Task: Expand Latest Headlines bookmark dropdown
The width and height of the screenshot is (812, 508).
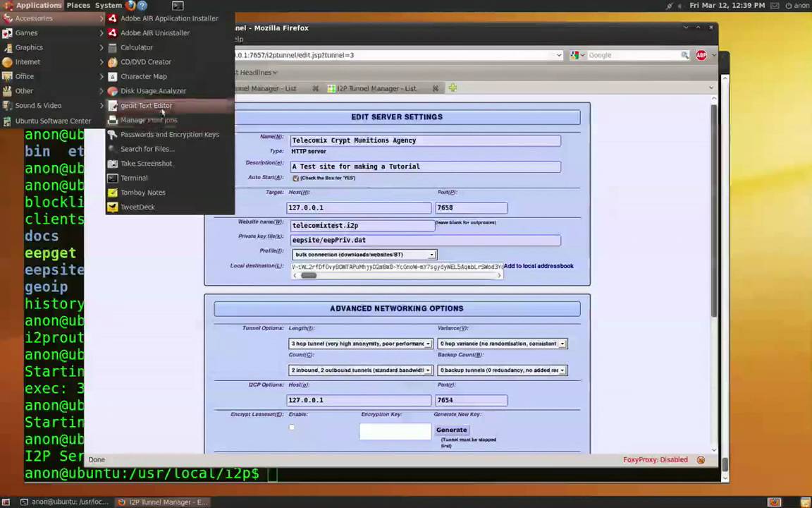Action: (275, 73)
